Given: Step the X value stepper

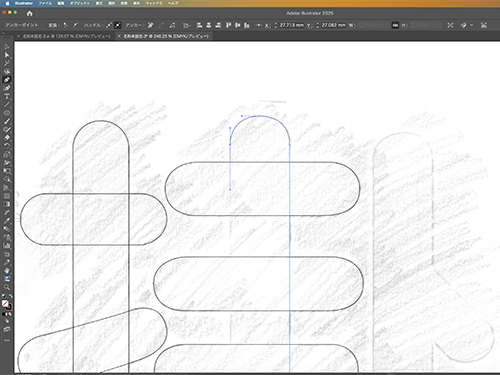Looking at the screenshot, I should coord(276,25).
